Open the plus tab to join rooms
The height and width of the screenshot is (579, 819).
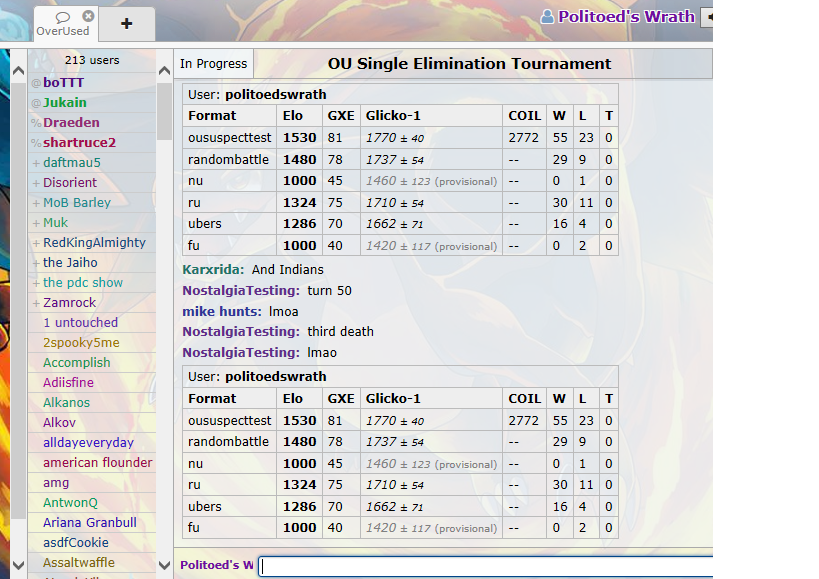tap(126, 23)
